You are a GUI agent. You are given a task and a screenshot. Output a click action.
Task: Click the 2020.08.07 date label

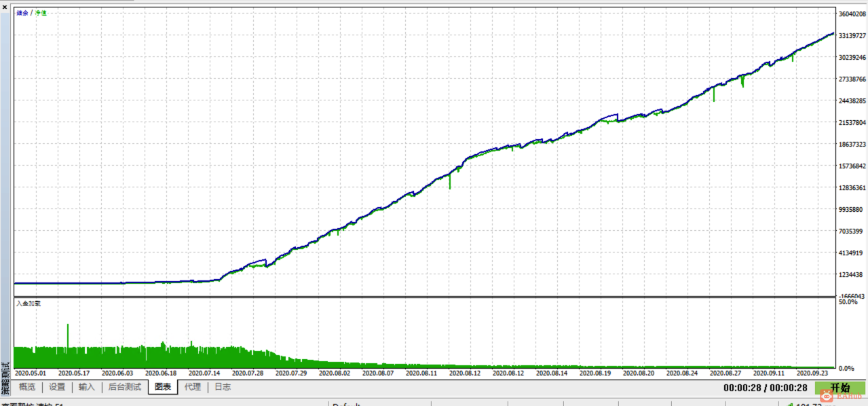click(378, 372)
